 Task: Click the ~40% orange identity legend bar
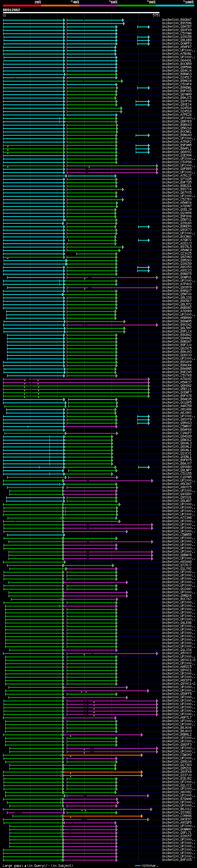(60, 6)
